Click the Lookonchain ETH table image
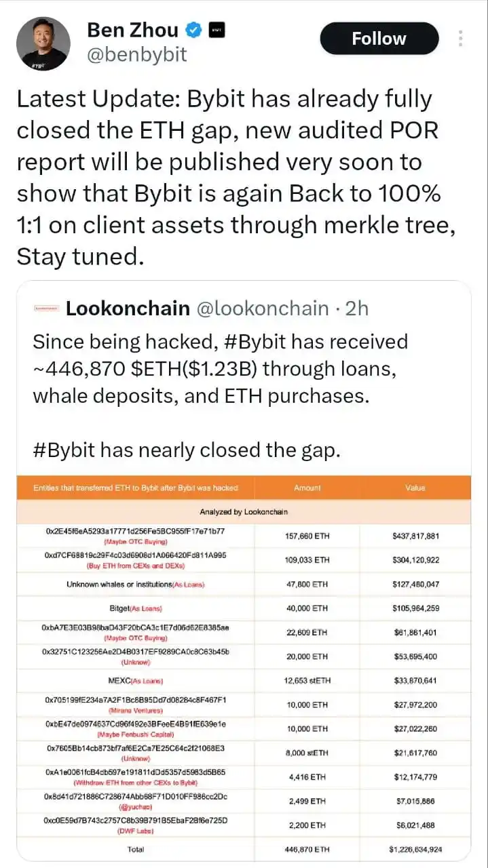 pyautogui.click(x=244, y=668)
